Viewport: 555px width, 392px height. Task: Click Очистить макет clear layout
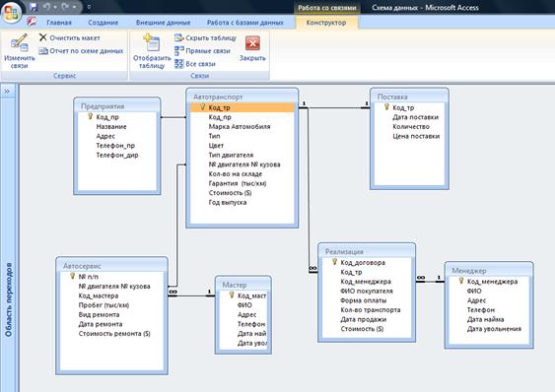[x=70, y=37]
